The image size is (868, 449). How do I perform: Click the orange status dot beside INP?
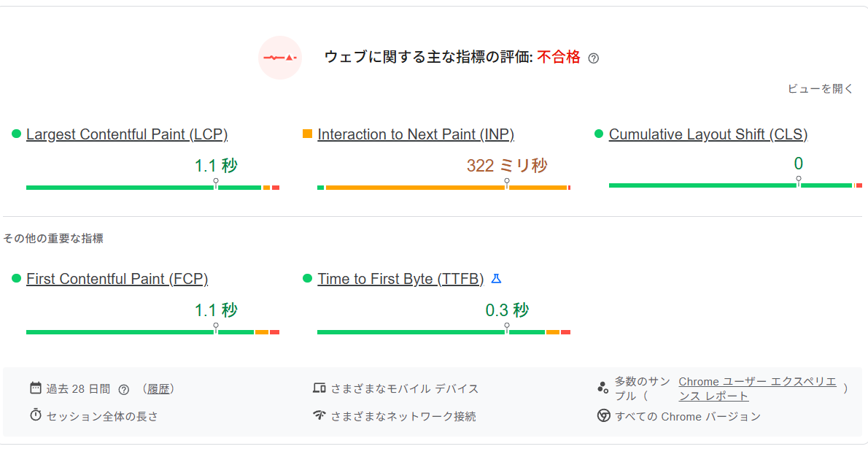(x=307, y=133)
